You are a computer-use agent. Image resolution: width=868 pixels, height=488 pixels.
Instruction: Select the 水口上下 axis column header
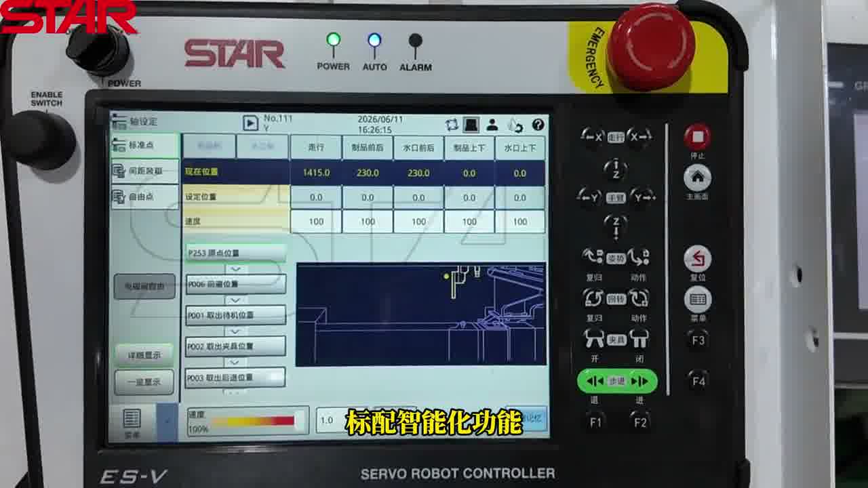coord(520,147)
